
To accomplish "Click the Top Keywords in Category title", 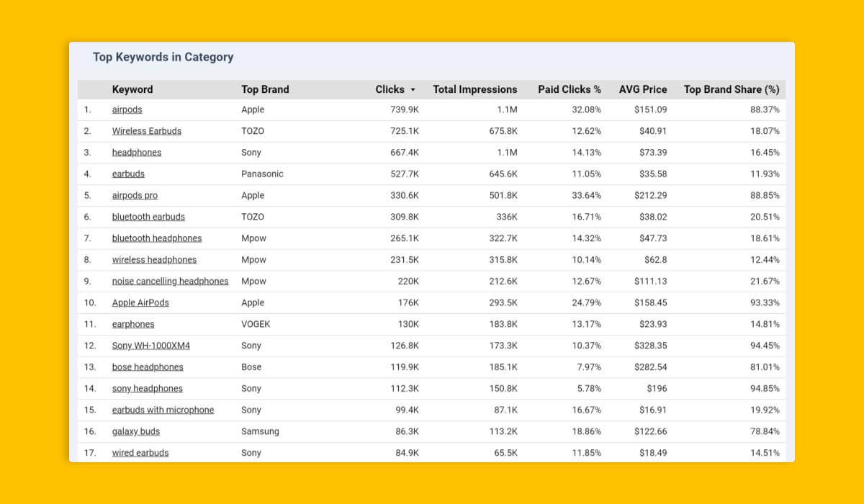I will (x=163, y=57).
